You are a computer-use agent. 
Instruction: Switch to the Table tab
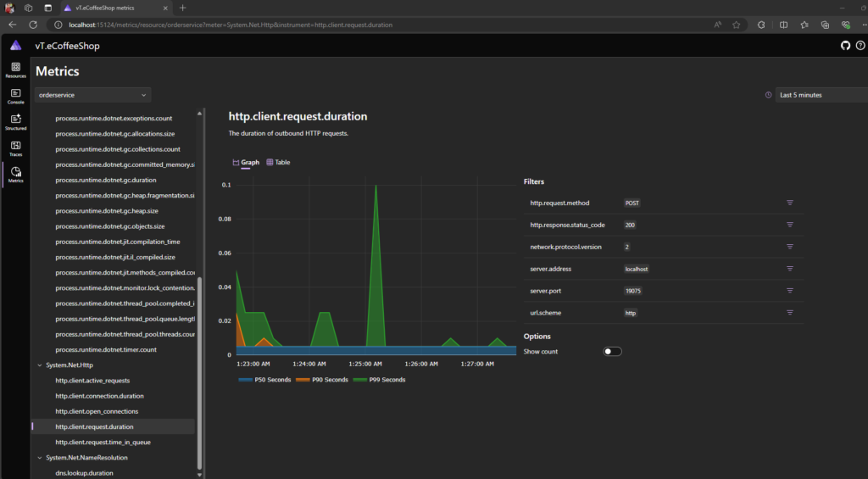click(x=278, y=162)
